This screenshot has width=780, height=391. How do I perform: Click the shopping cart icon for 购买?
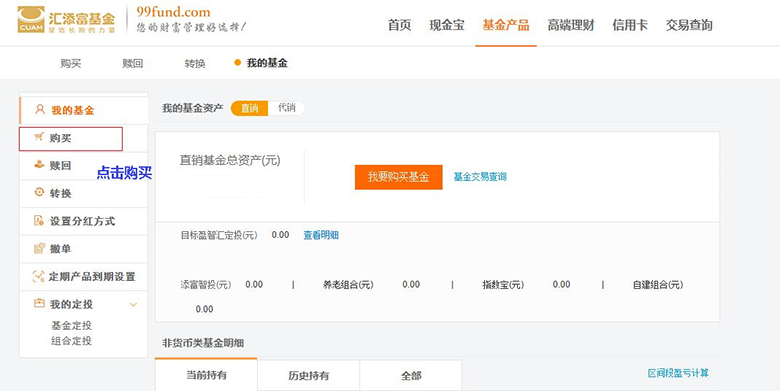click(x=38, y=137)
